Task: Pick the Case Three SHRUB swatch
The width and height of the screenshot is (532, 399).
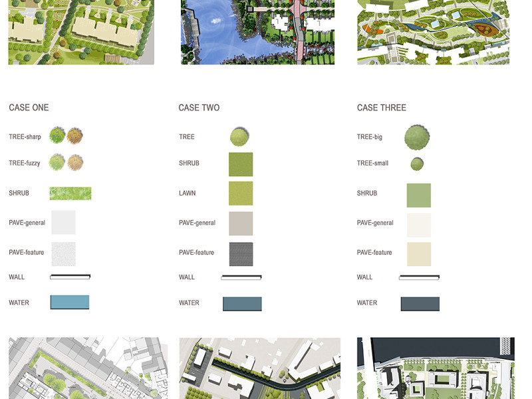Action: coord(419,196)
